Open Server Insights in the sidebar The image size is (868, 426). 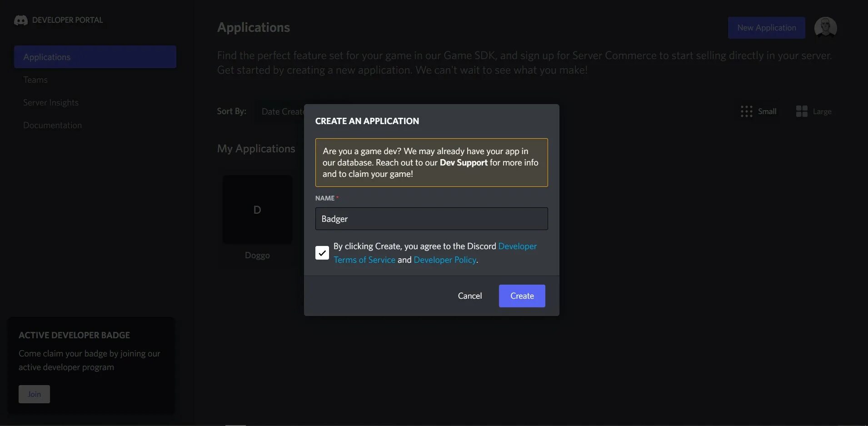pyautogui.click(x=51, y=103)
